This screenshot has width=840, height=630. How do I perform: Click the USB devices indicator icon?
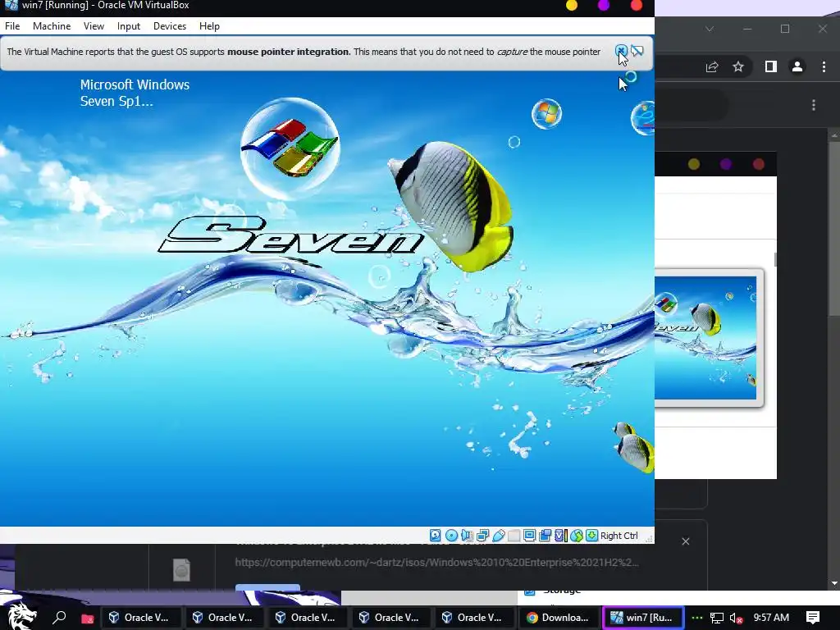[498, 535]
